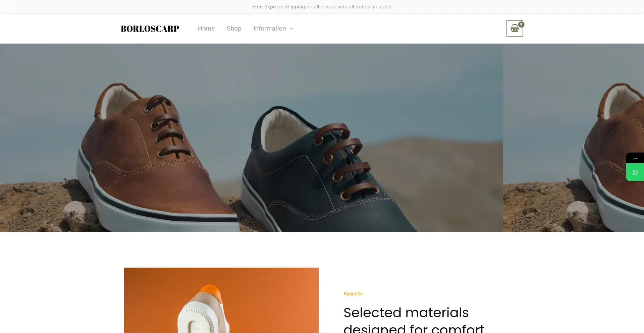The height and width of the screenshot is (333, 644).
Task: Click the "Selected materials" heading
Action: [x=406, y=313]
